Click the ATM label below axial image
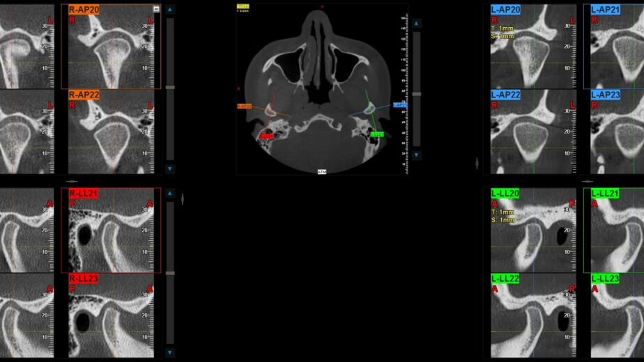The width and height of the screenshot is (644, 362). point(322,171)
